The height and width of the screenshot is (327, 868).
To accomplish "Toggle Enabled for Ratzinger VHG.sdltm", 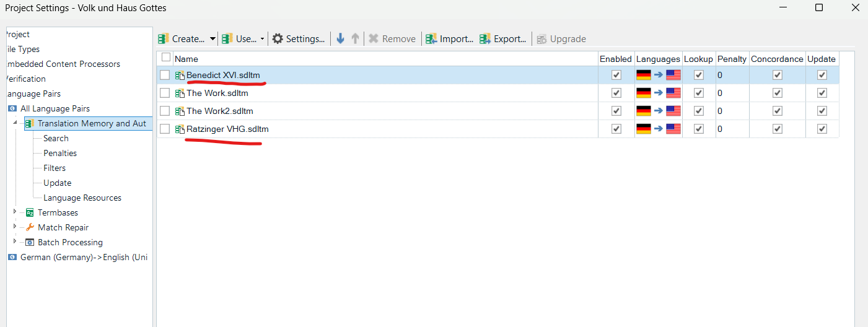I will 616,129.
